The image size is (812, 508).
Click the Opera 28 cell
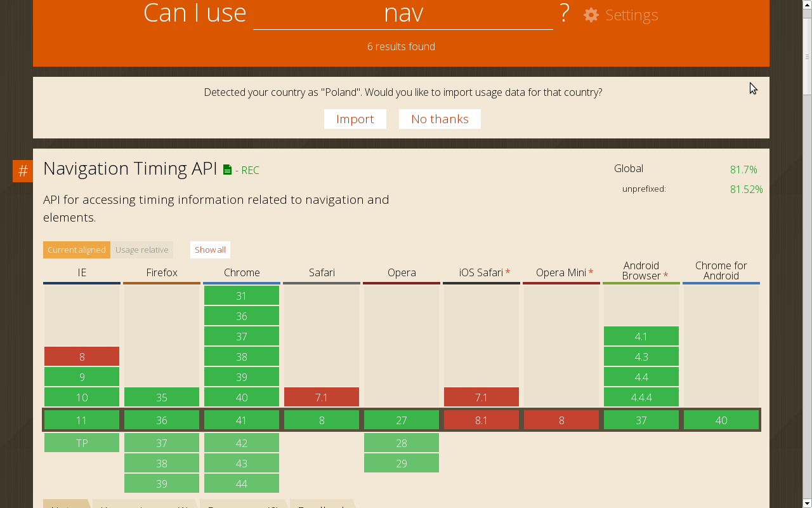click(x=402, y=443)
